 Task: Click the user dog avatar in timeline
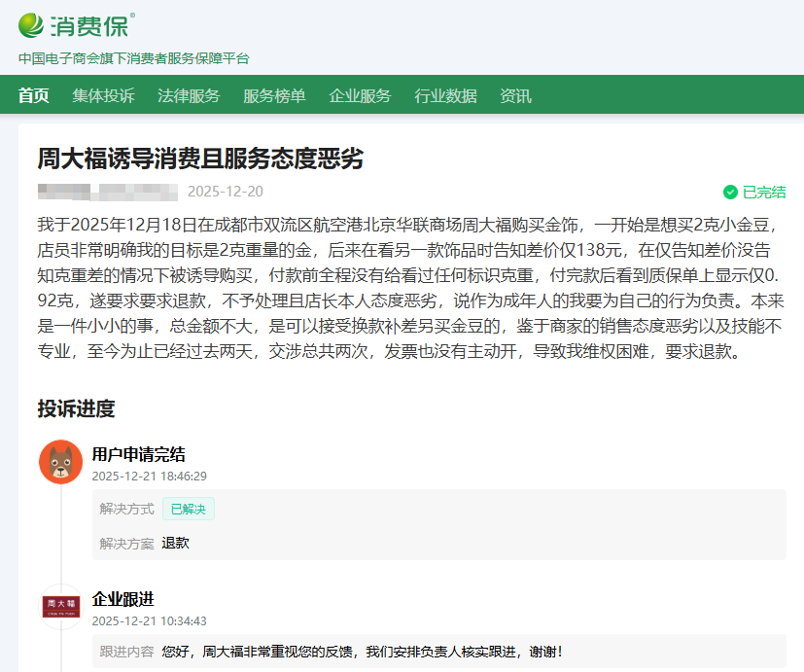tap(60, 461)
